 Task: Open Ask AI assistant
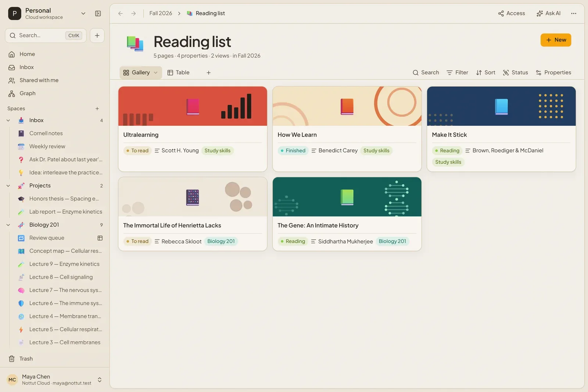pos(548,14)
